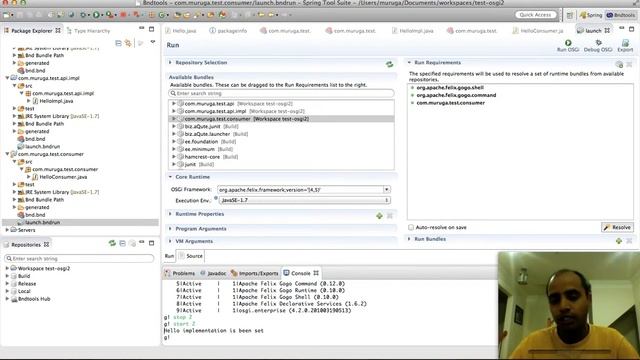Collapse Run Requirements section

(x=409, y=62)
